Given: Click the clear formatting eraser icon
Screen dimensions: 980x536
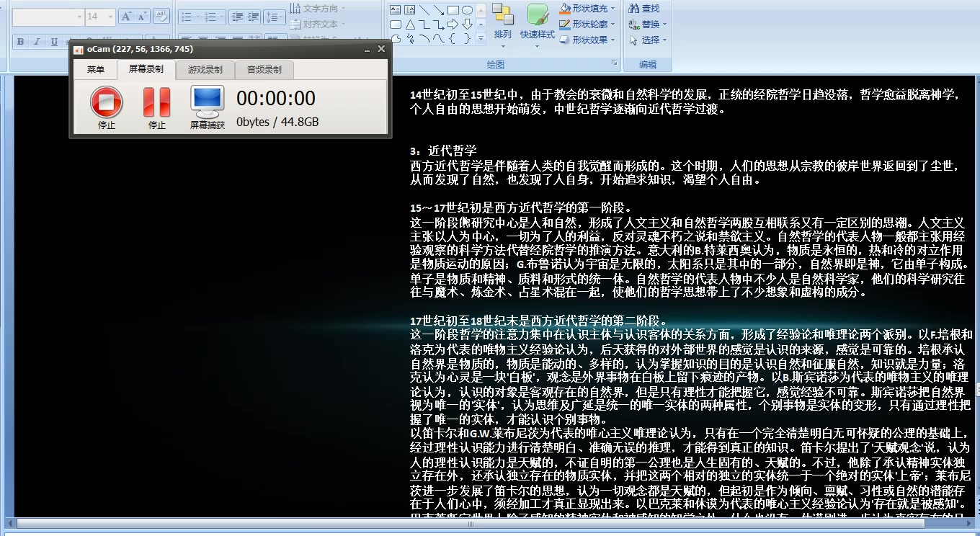Looking at the screenshot, I should click(x=161, y=16).
